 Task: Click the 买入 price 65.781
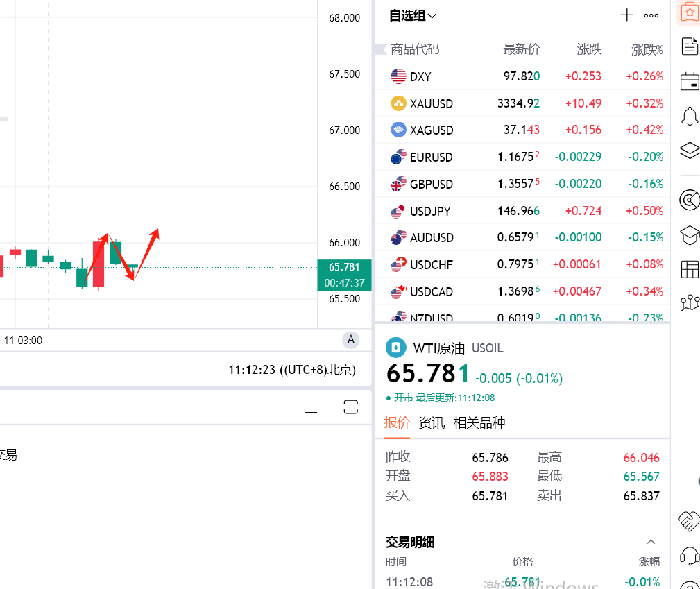[490, 495]
